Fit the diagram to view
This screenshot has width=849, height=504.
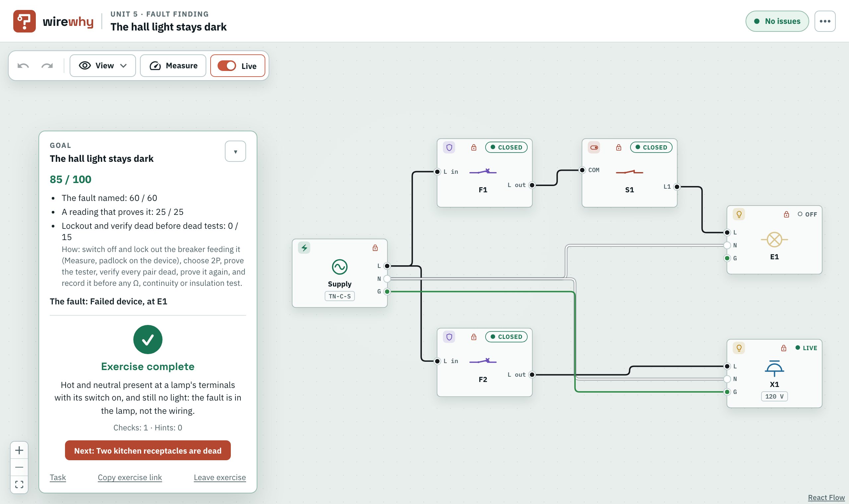19,484
